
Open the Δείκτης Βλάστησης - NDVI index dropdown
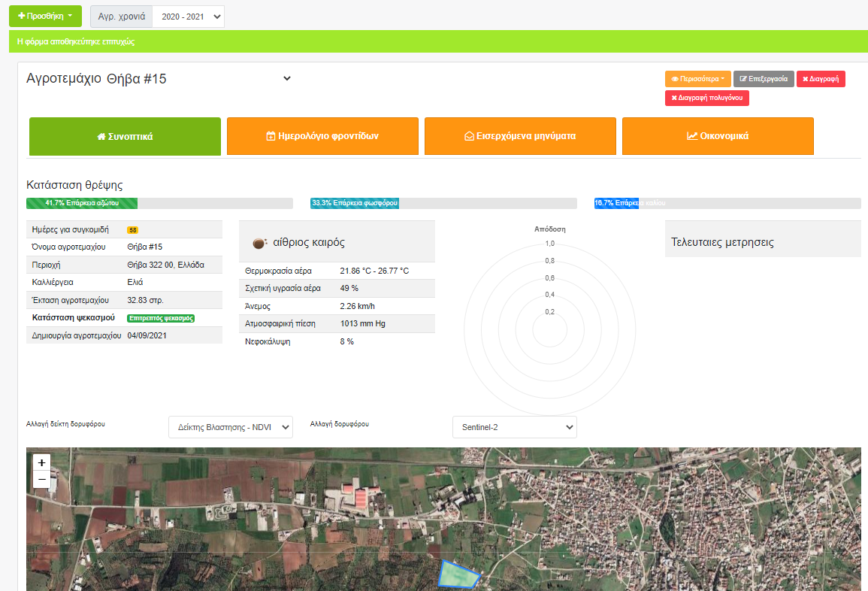[230, 427]
